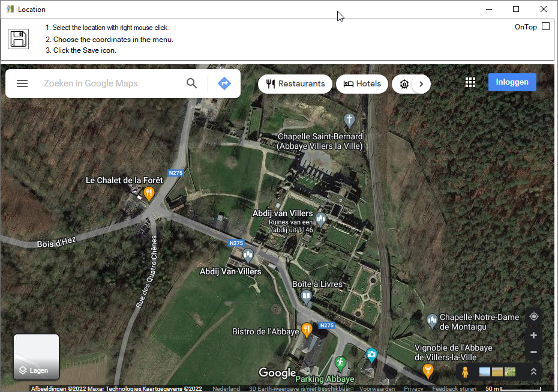558x392 pixels.
Task: Expand more category chips with the chevron
Action: [421, 84]
